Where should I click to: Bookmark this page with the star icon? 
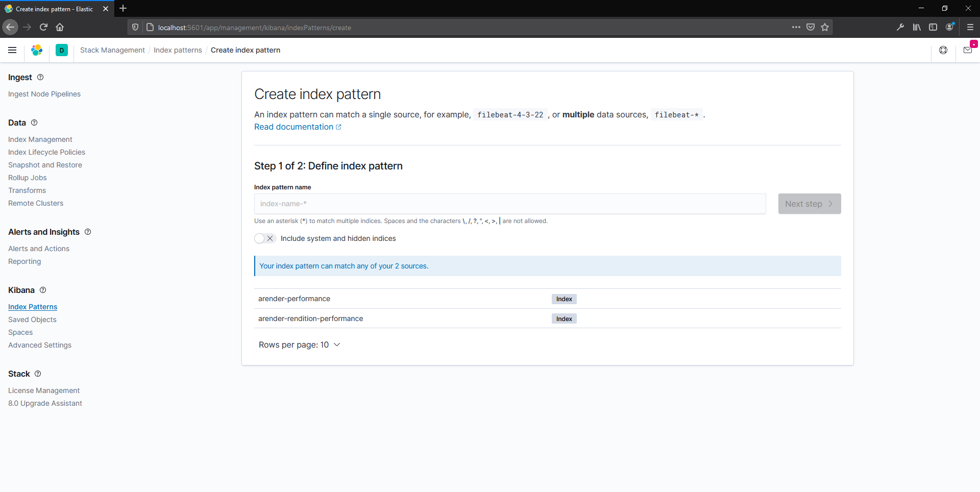pyautogui.click(x=825, y=27)
